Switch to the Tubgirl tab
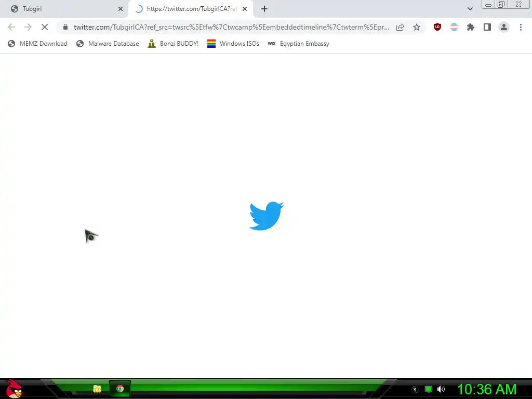 click(64, 9)
